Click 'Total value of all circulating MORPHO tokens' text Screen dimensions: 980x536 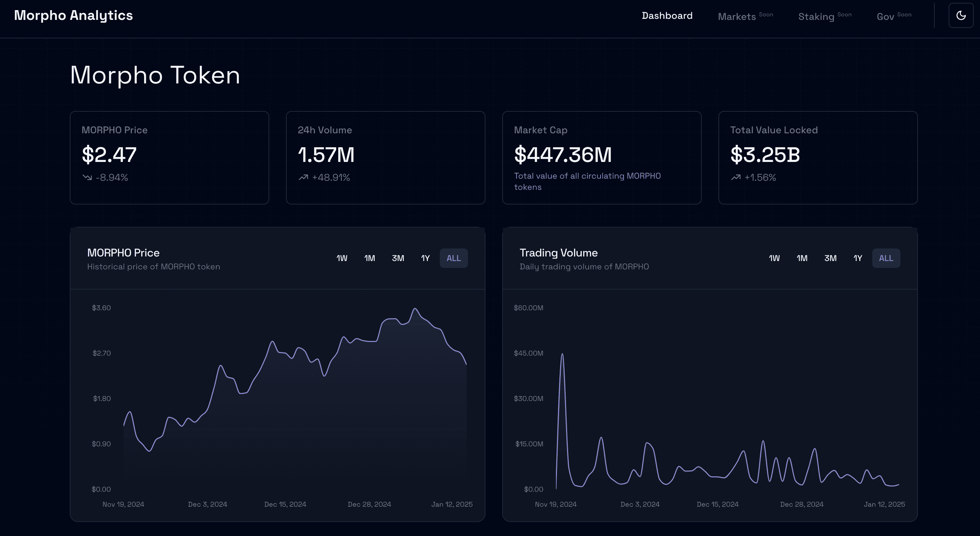pos(587,181)
